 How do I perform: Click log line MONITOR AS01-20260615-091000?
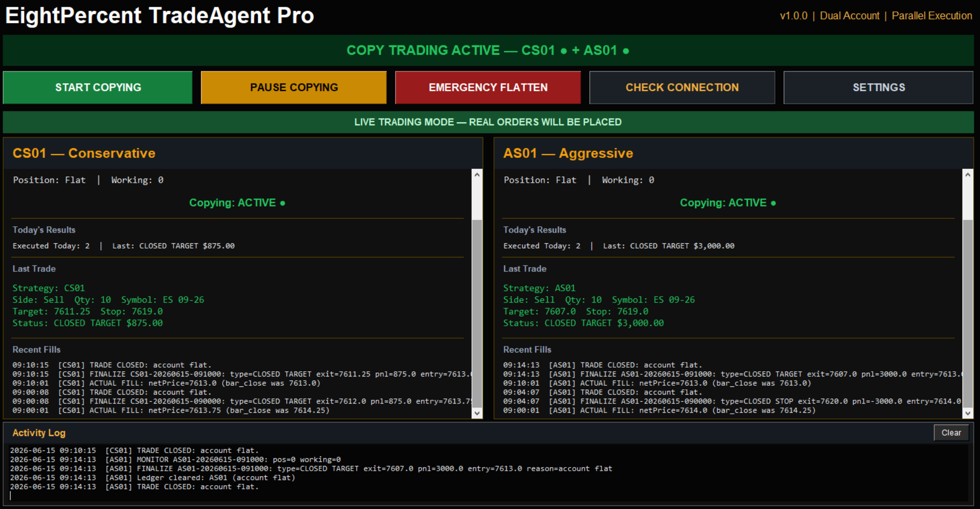point(175,460)
